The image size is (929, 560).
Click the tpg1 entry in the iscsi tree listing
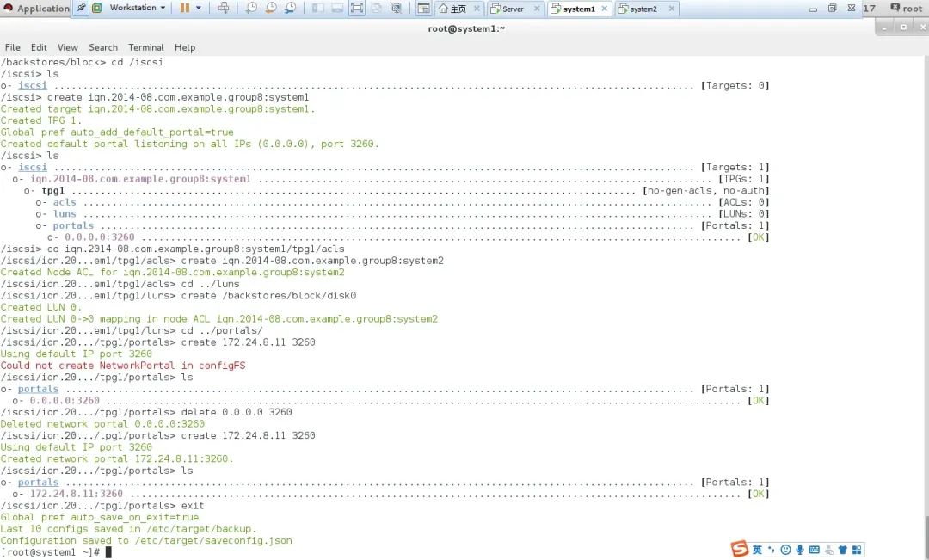[52, 191]
